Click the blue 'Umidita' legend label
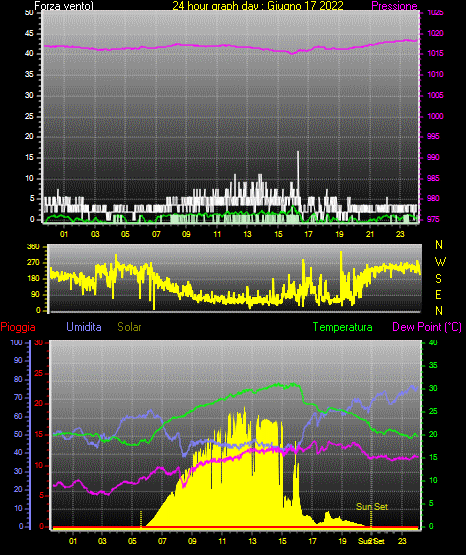 point(84,327)
